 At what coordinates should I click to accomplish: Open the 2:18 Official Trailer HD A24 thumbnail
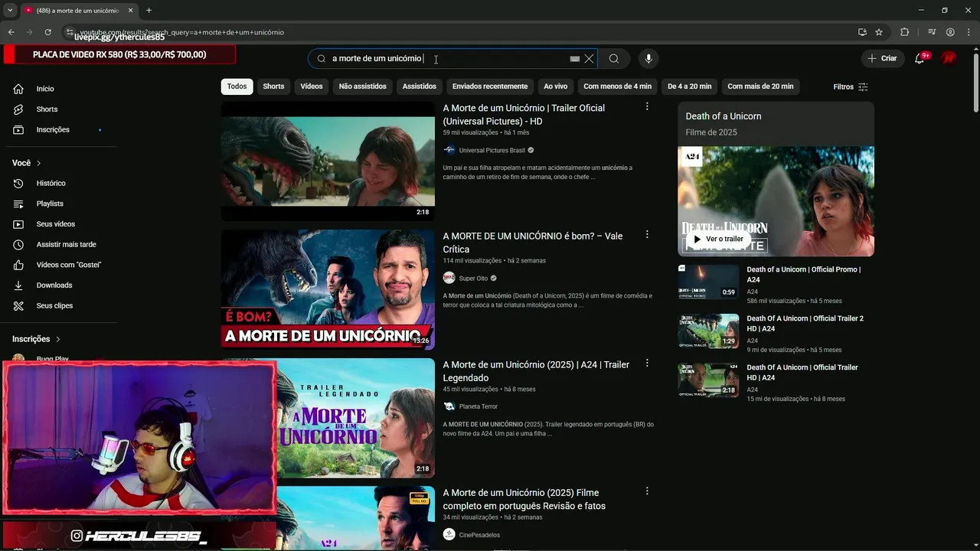pos(708,380)
